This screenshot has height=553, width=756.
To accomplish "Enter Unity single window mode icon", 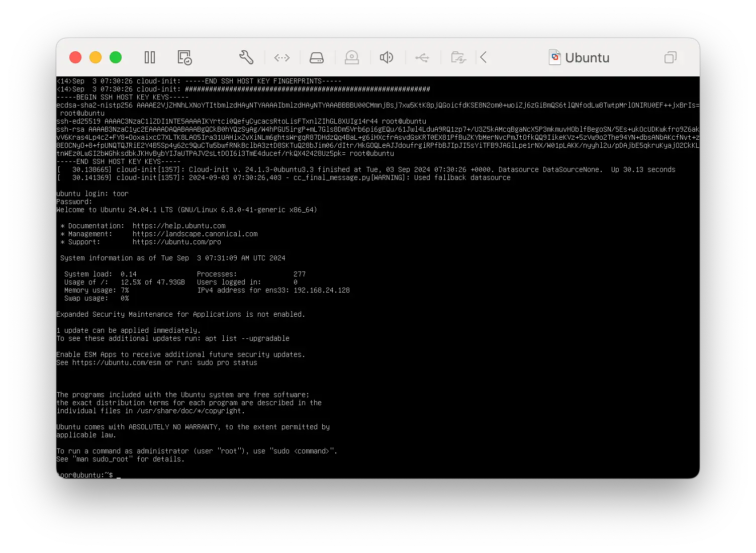I will coord(671,57).
